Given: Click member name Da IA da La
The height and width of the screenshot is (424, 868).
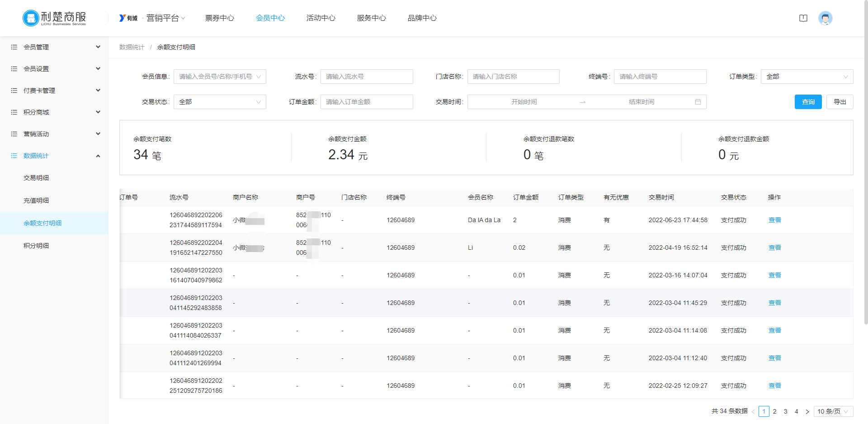Looking at the screenshot, I should coord(484,220).
